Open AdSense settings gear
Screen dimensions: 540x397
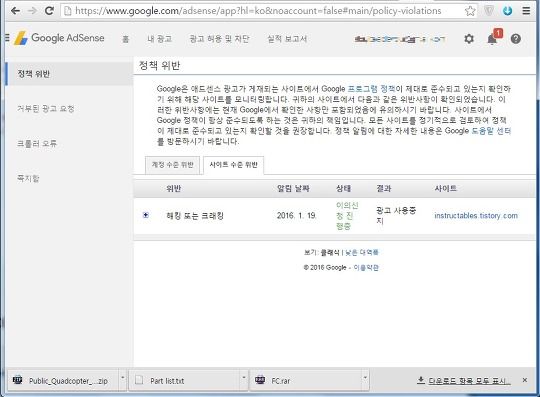tap(469, 39)
